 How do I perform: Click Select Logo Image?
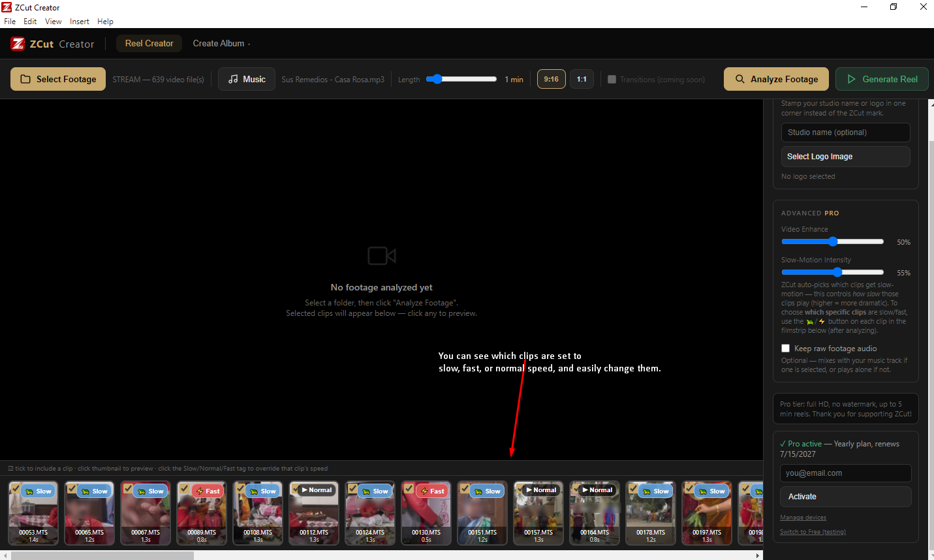click(x=845, y=157)
